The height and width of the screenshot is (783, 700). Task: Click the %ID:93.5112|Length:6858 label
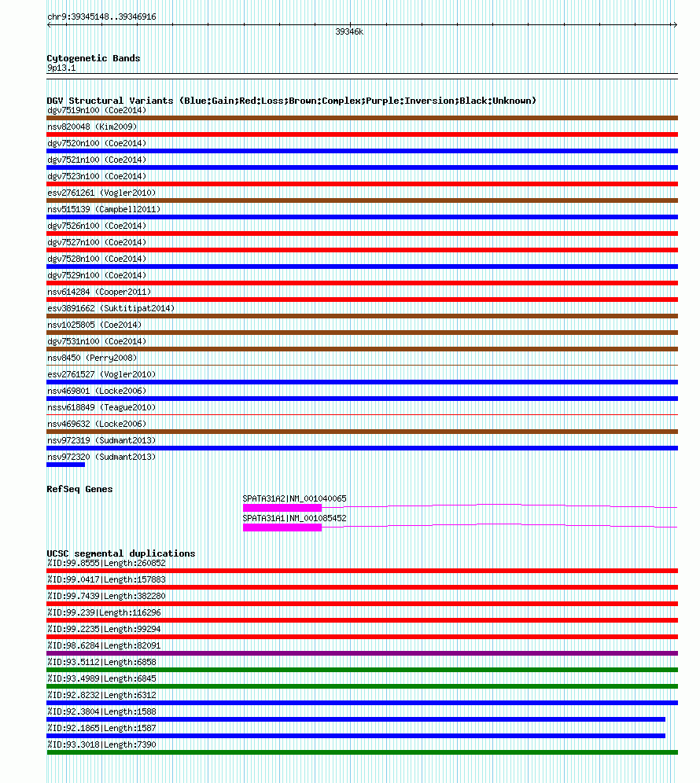(101, 662)
